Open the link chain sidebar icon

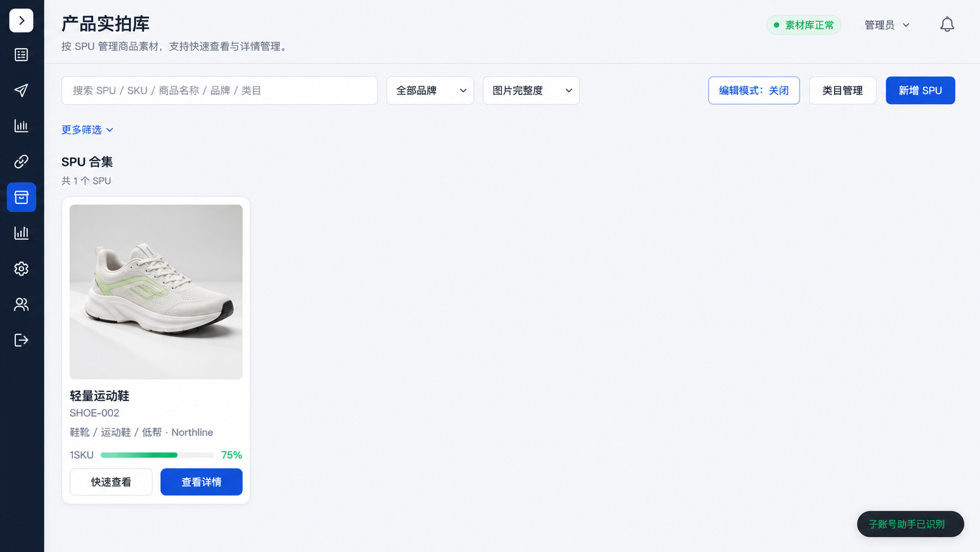(x=21, y=161)
